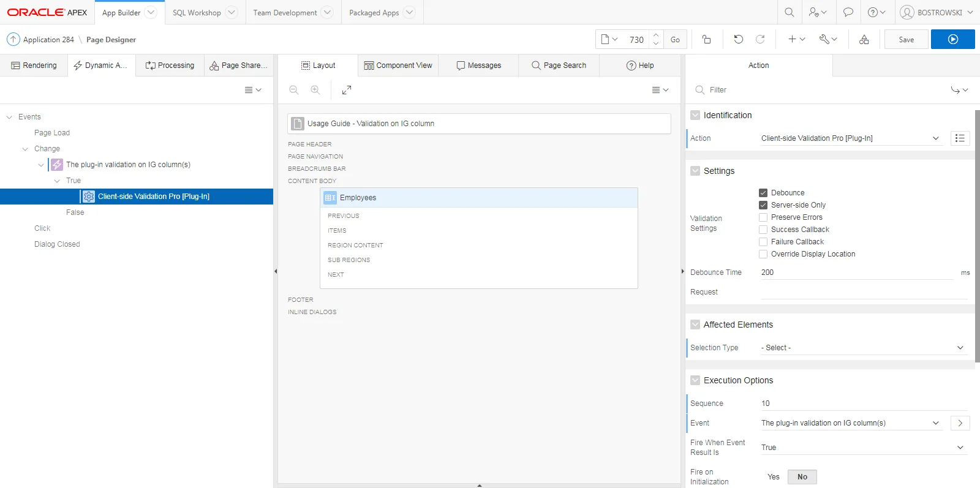
Task: Open the Utilities wrench menu
Action: [828, 39]
